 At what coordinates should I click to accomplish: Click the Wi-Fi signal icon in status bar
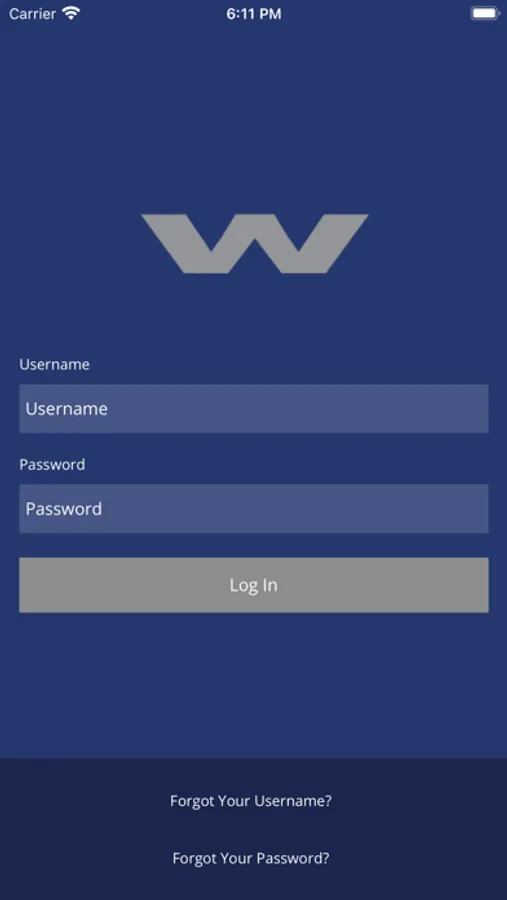tap(71, 14)
